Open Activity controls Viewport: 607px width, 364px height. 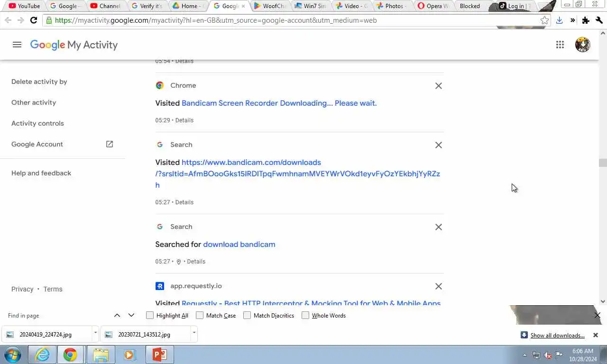coord(37,123)
